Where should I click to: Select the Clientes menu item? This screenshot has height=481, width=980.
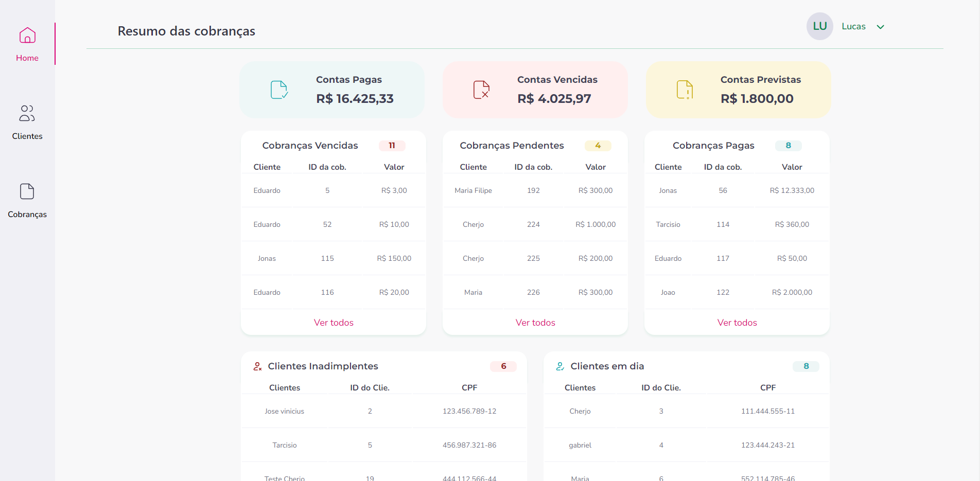click(27, 136)
